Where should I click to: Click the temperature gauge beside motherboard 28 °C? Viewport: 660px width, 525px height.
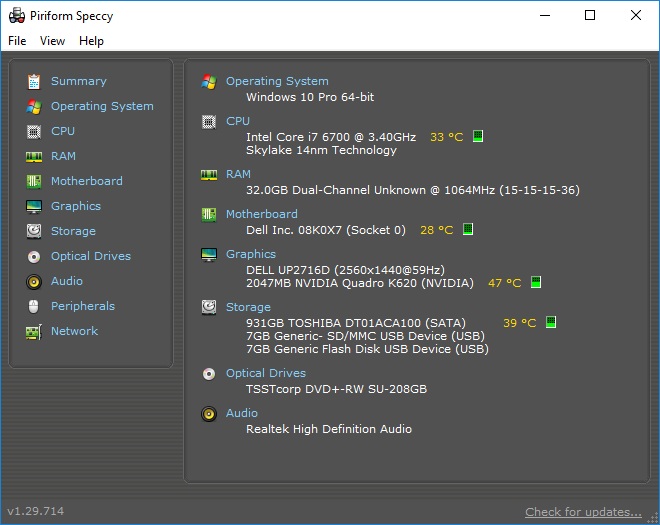(468, 229)
